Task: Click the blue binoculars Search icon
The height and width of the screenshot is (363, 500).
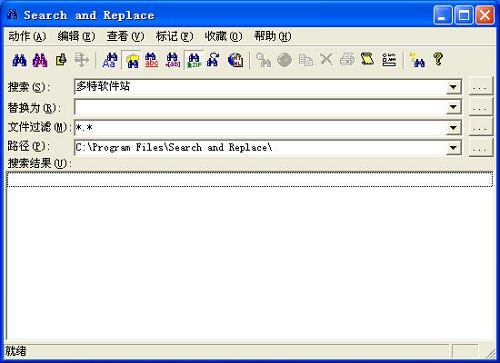Action: [x=19, y=60]
